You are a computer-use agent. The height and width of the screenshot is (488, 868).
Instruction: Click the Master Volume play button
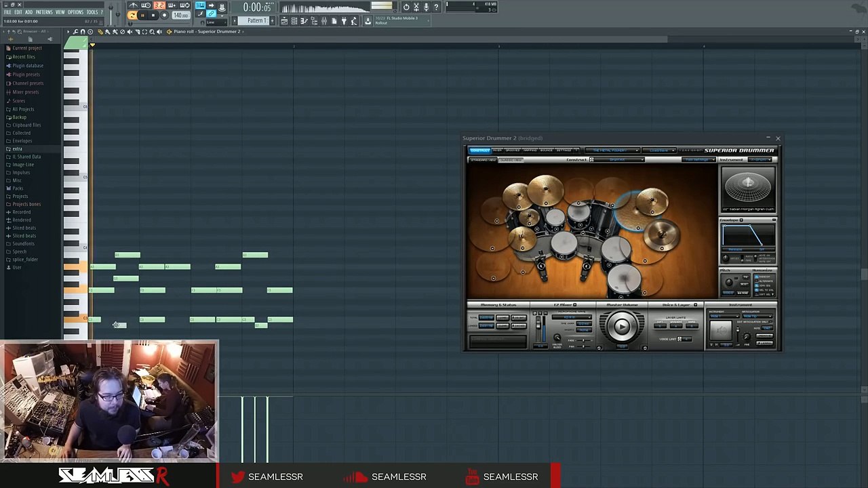(x=622, y=326)
